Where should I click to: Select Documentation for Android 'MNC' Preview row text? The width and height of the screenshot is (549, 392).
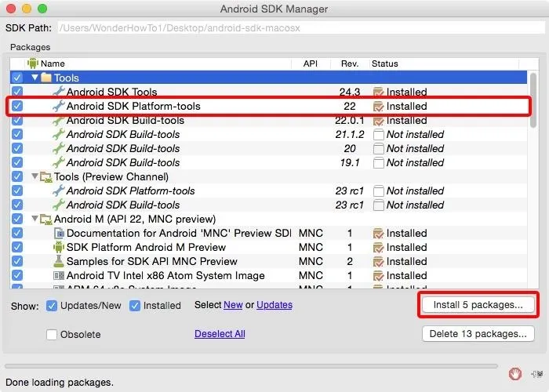pos(179,233)
